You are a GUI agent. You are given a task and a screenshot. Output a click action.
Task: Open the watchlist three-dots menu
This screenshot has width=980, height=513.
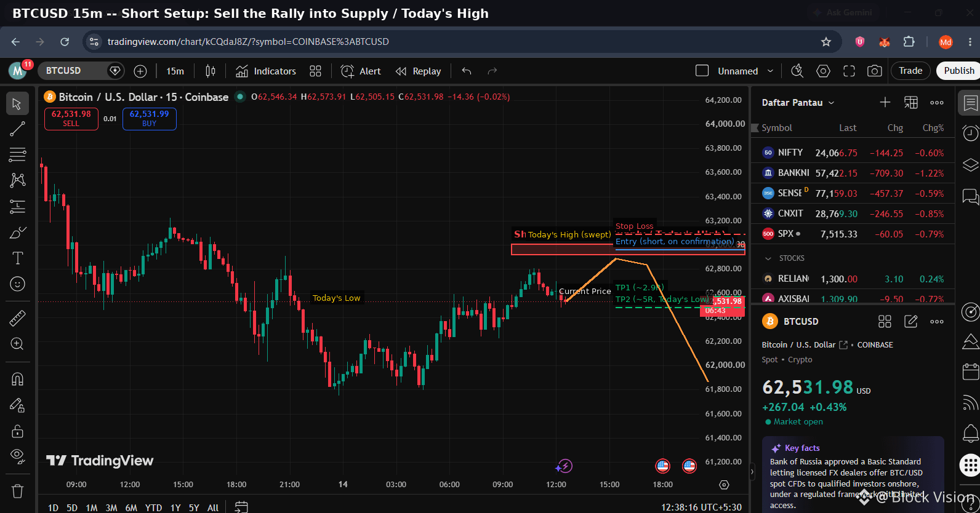(x=937, y=102)
